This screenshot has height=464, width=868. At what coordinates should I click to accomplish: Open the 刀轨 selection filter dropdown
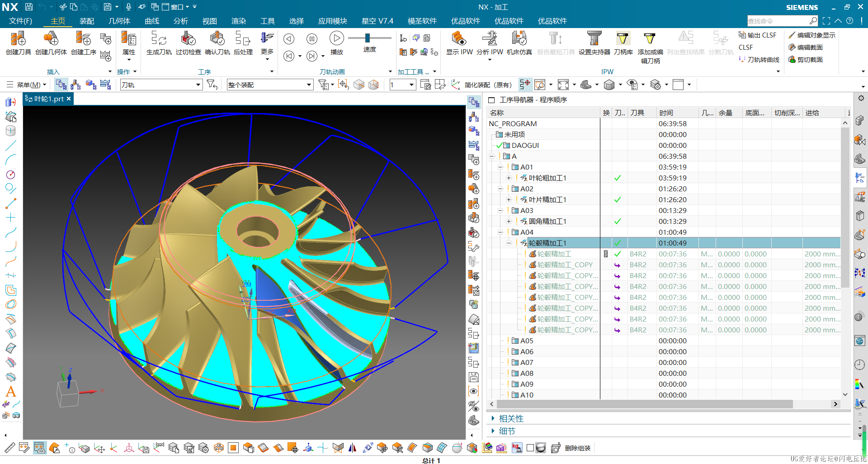point(198,85)
